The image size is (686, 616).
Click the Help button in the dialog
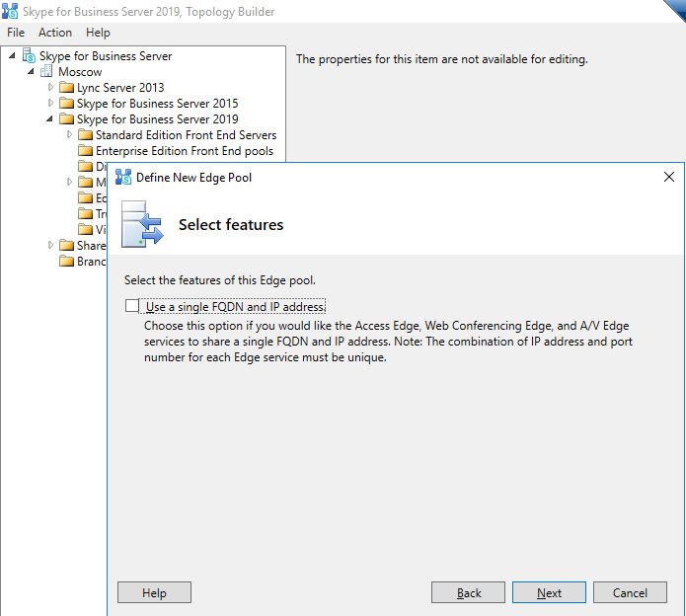(x=154, y=592)
